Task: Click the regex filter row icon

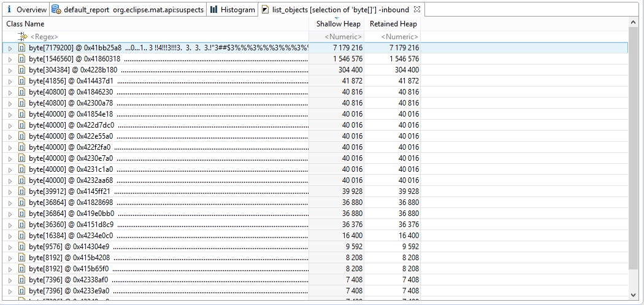Action: (22, 37)
